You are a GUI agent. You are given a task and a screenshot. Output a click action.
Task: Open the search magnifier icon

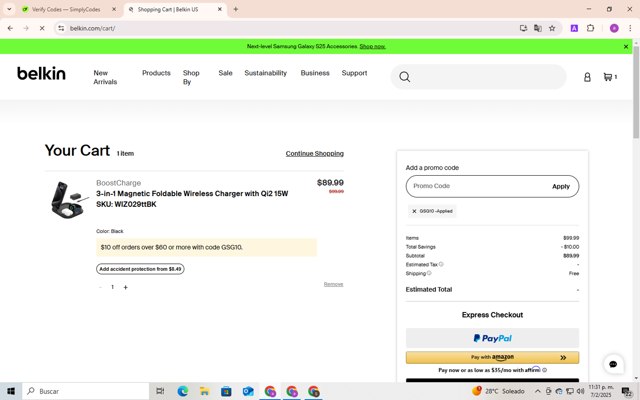pyautogui.click(x=404, y=77)
